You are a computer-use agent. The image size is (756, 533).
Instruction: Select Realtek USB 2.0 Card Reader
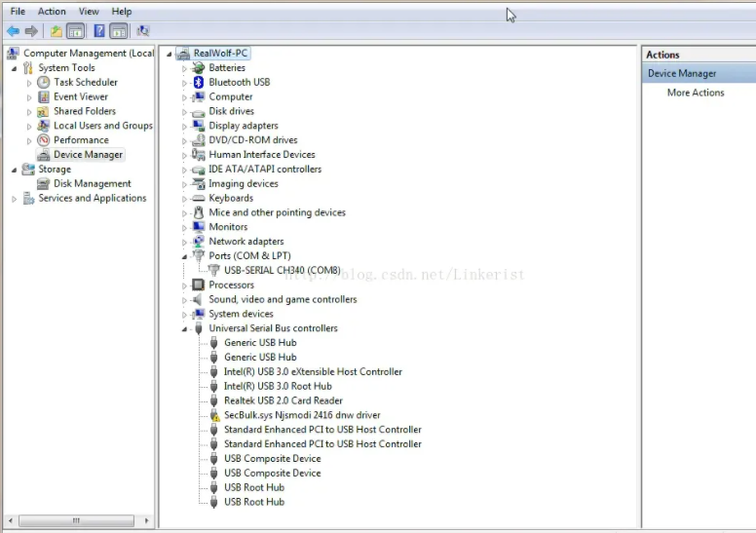(283, 400)
